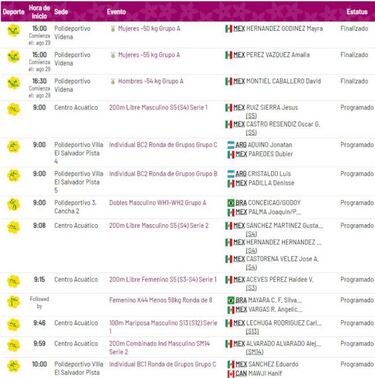Click the powerlifting icon for Mujeres -50 kg
The image size is (375, 378).
(14, 31)
